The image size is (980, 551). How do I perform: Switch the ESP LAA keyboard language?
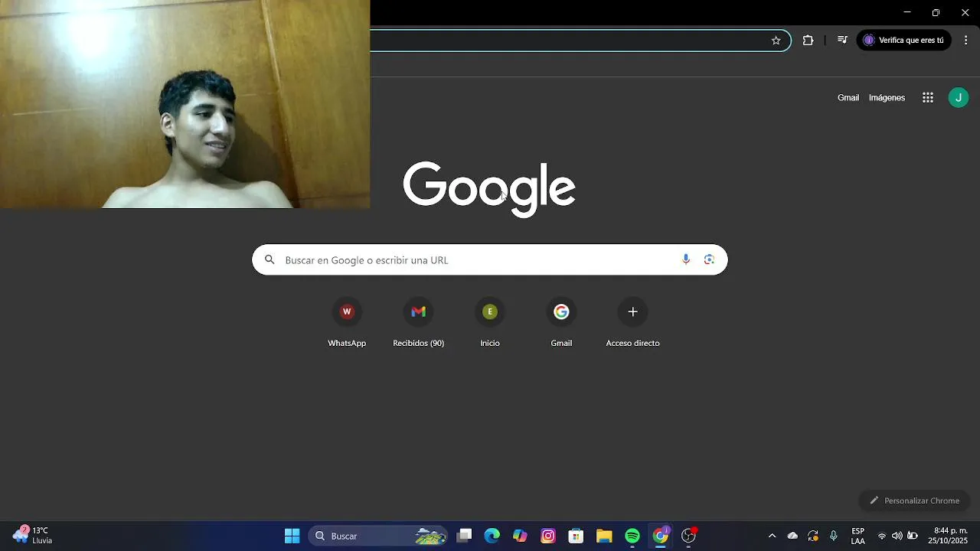click(x=857, y=536)
